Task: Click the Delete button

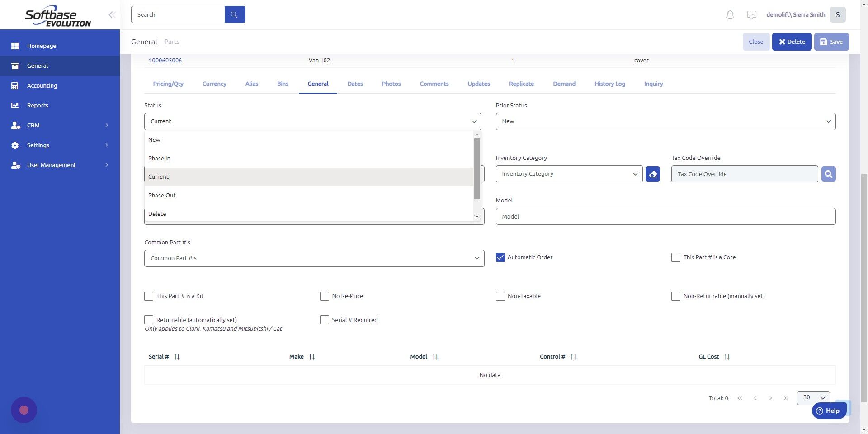Action: click(x=792, y=42)
